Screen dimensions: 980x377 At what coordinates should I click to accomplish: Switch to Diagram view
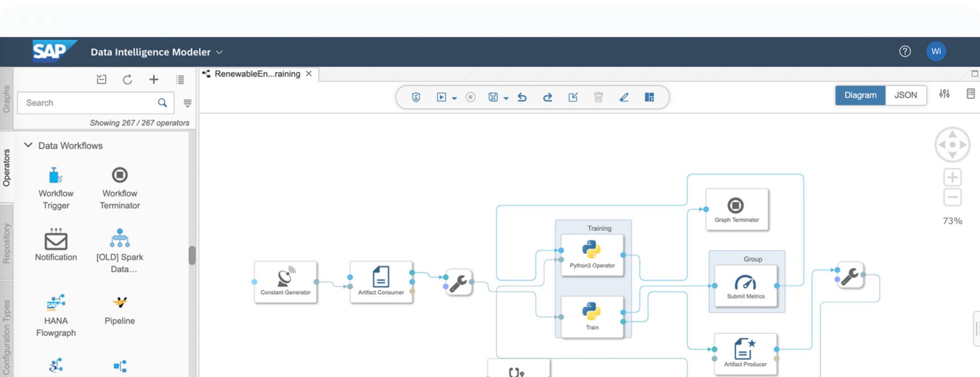[860, 95]
